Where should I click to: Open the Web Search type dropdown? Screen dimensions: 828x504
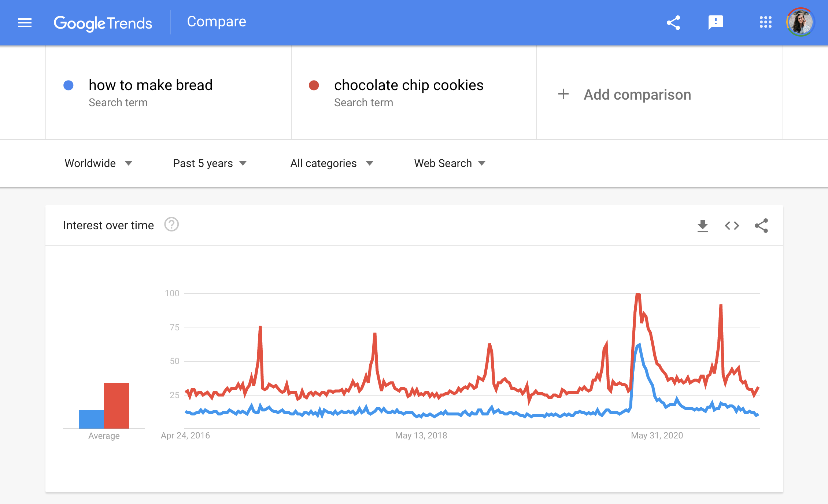click(450, 163)
